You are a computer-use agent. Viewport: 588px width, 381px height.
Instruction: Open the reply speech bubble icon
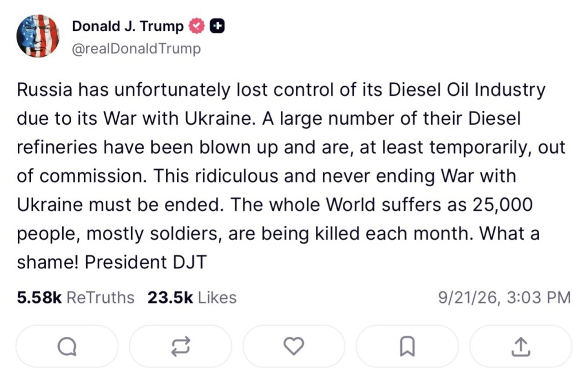click(67, 346)
